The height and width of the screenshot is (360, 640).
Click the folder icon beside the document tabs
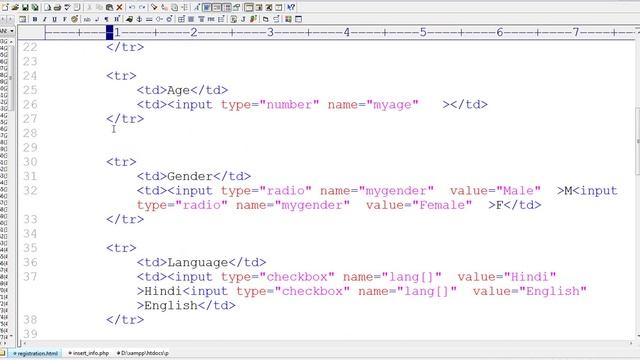[3, 353]
